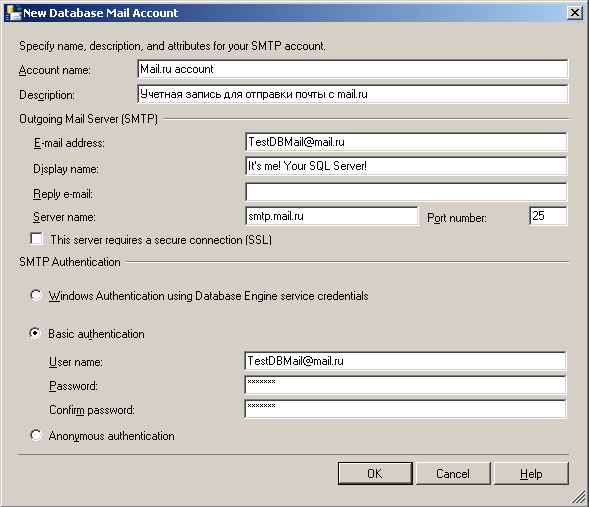589x507 pixels.
Task: Click the 'Specify name, description' instruction text
Action: coord(172,46)
